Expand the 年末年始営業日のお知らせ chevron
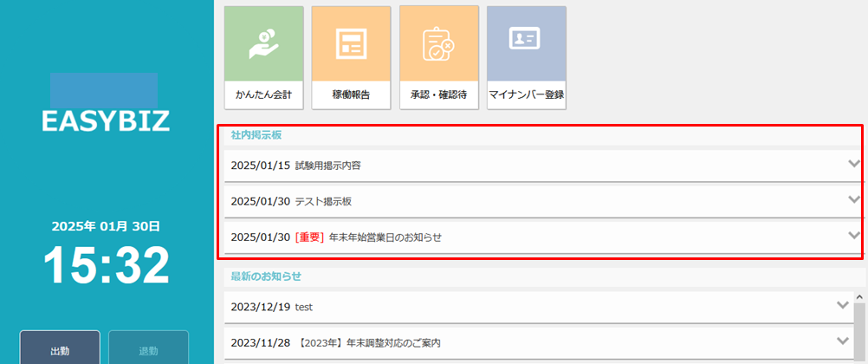Viewport: 868px width, 364px height. click(853, 236)
